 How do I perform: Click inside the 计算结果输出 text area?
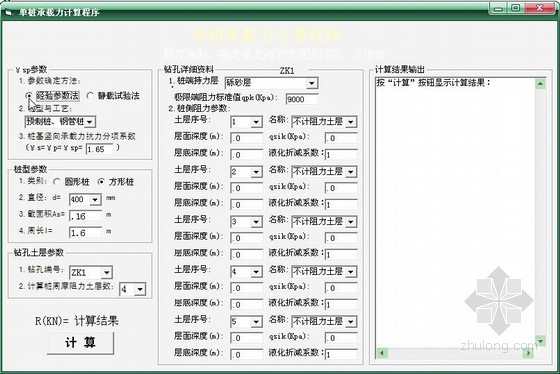coord(455,213)
